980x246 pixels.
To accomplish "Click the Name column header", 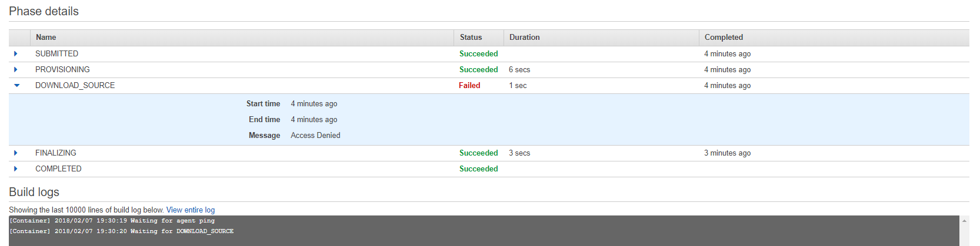I will [x=46, y=37].
